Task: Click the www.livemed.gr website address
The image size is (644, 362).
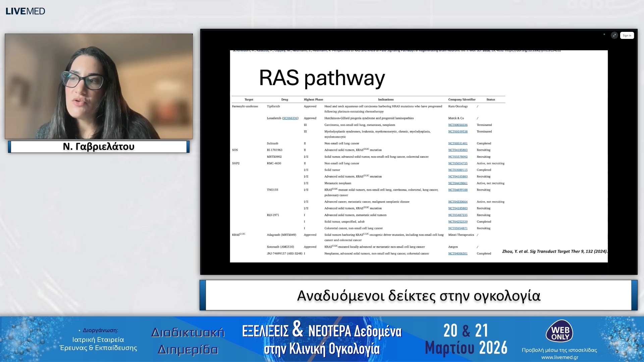Action: 559,357
